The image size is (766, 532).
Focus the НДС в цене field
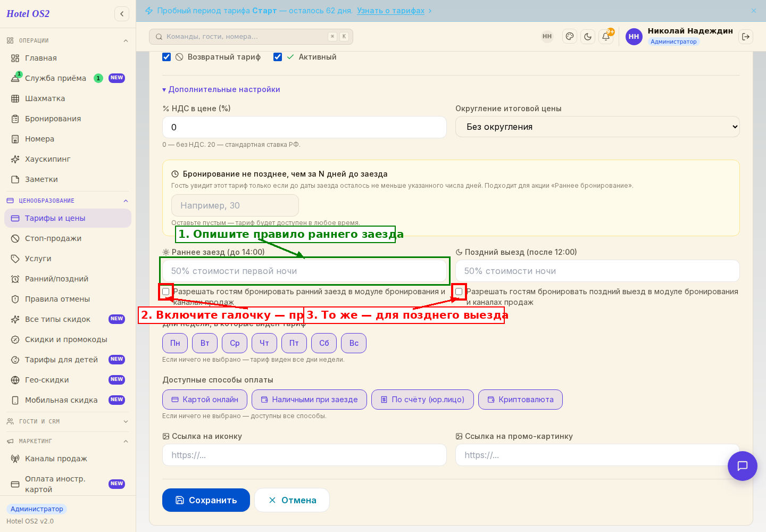tap(304, 127)
